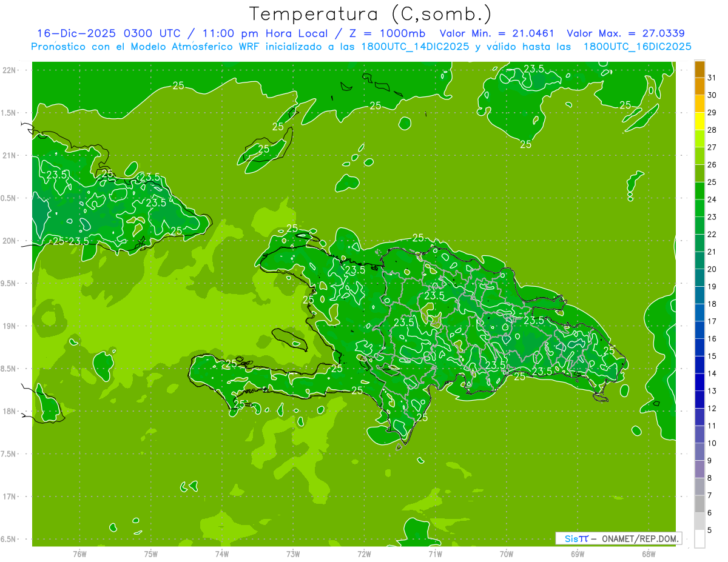This screenshot has width=728, height=562.
Task: Click the date text '16-Dic-2025 0300 UTC'
Action: 109,33
